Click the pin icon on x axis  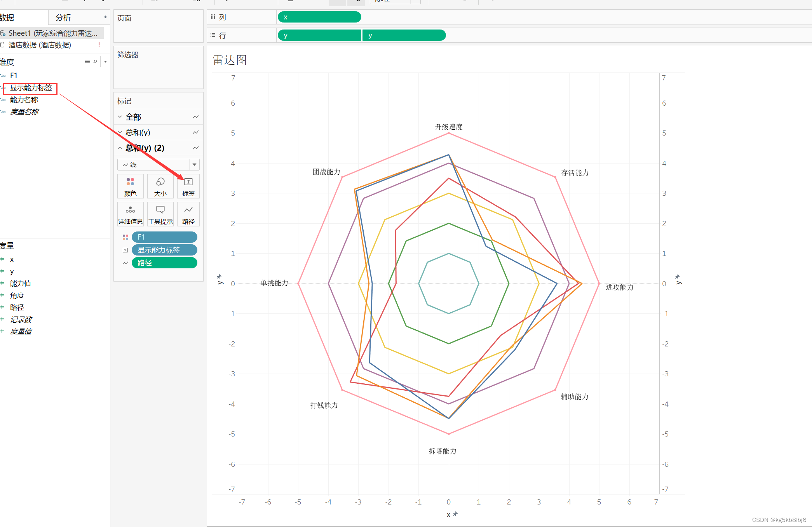coord(455,514)
